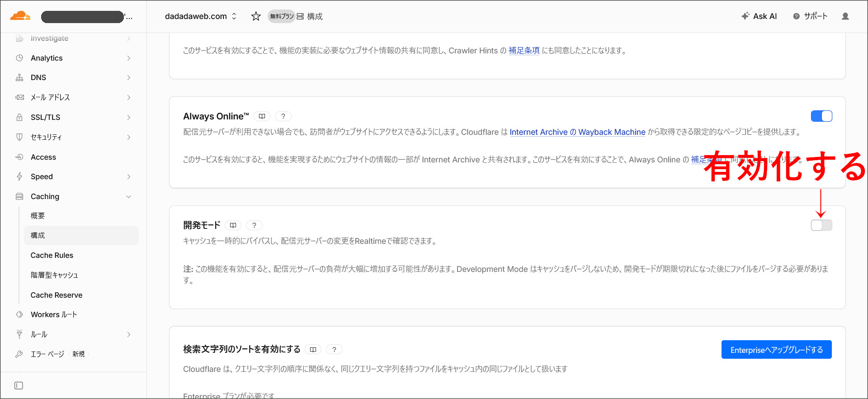Open the Crawler Hints 補足条項 link
The width and height of the screenshot is (868, 399).
[524, 51]
